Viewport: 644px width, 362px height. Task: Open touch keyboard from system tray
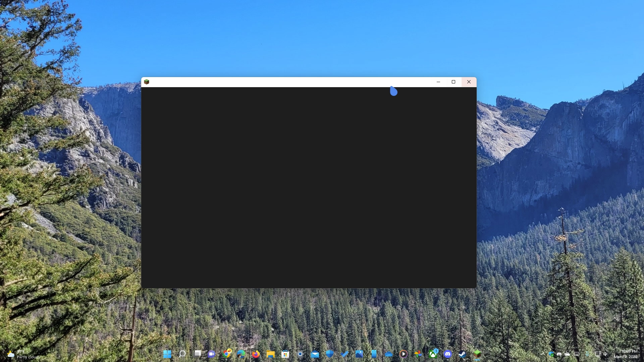(577, 354)
